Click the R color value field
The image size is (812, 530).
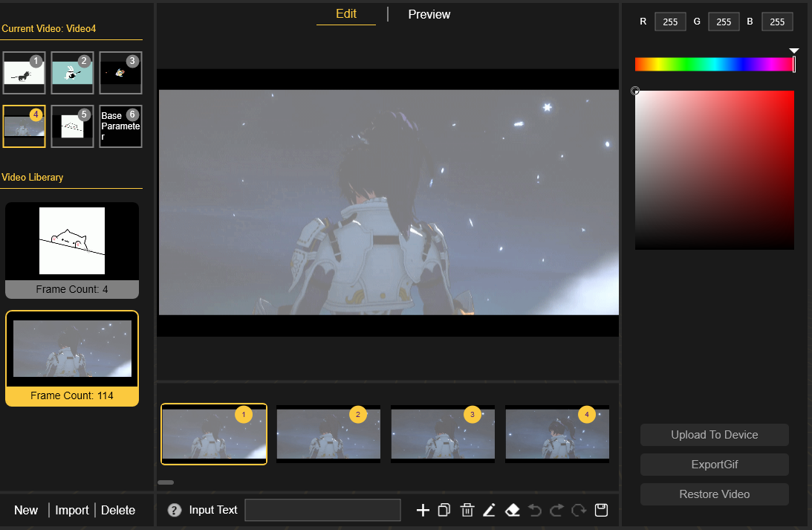point(670,22)
